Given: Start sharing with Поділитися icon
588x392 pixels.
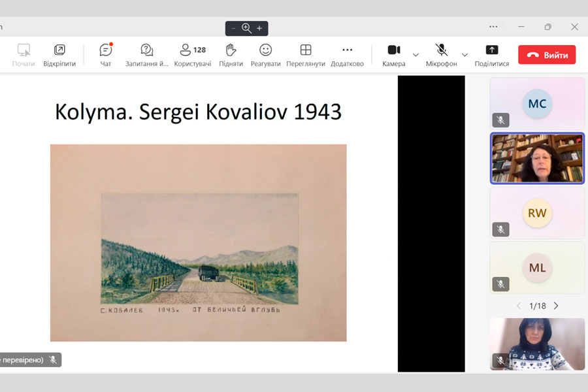Looking at the screenshot, I should point(492,51).
